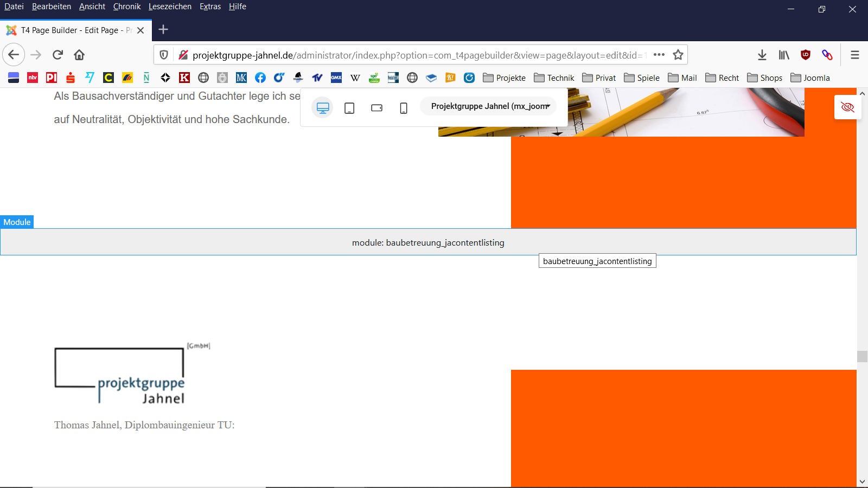Click the uBlock Origin extension icon
Viewport: 868px width, 488px height.
point(806,55)
